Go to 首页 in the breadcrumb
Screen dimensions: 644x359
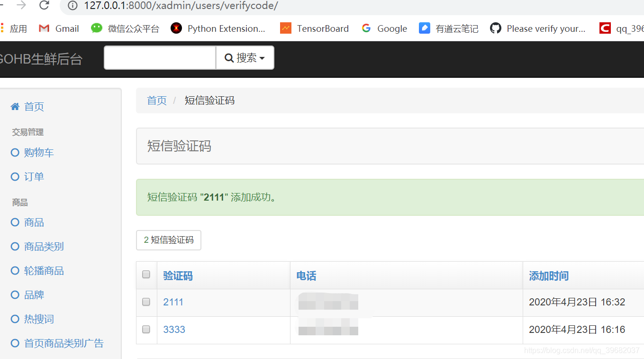pyautogui.click(x=157, y=101)
